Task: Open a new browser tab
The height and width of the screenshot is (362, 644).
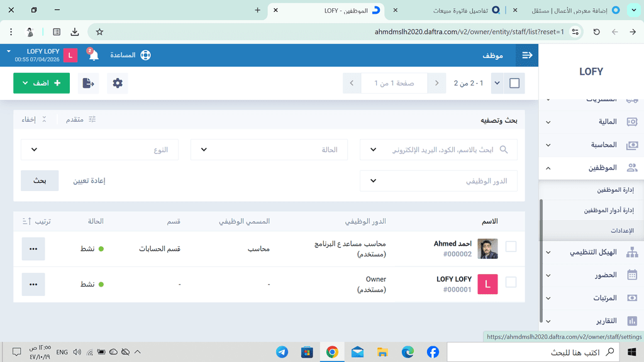Action: coord(257,10)
